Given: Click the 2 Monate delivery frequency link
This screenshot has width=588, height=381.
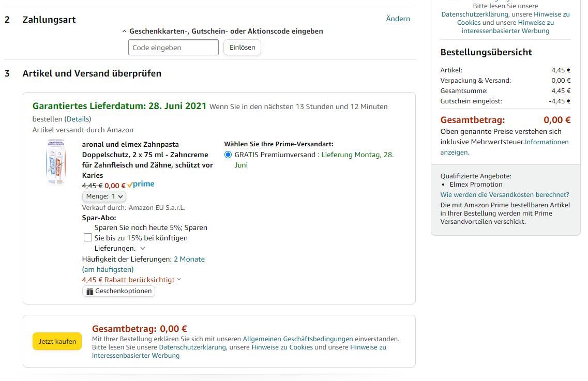Looking at the screenshot, I should pos(189,259).
